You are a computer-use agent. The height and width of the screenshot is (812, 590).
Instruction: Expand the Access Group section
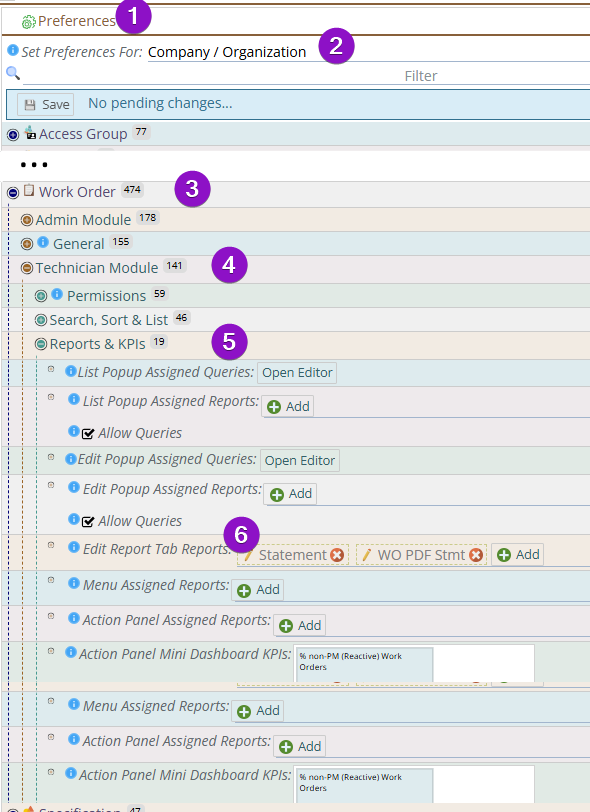pos(13,135)
